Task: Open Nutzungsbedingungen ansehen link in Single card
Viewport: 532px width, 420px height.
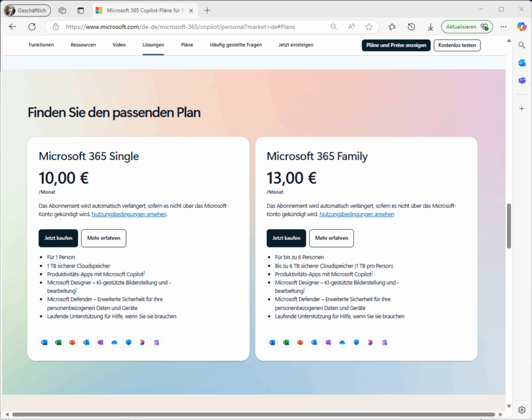Action: [x=129, y=214]
